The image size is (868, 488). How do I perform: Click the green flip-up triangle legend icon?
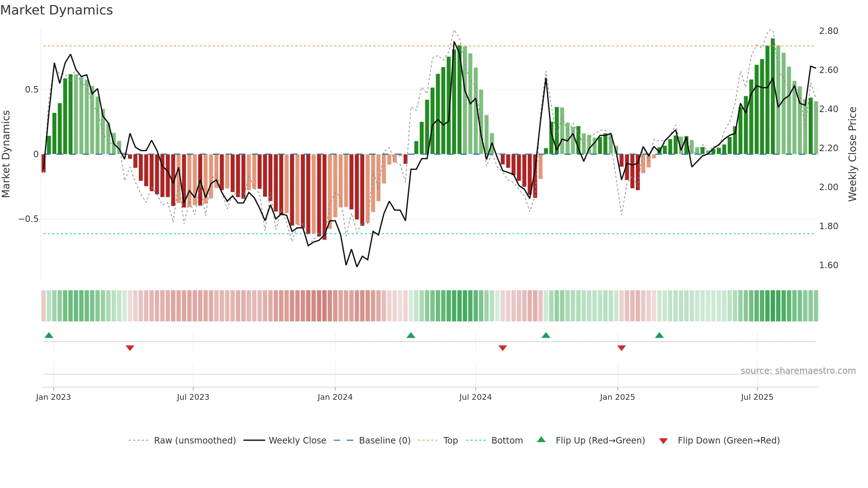coord(541,440)
